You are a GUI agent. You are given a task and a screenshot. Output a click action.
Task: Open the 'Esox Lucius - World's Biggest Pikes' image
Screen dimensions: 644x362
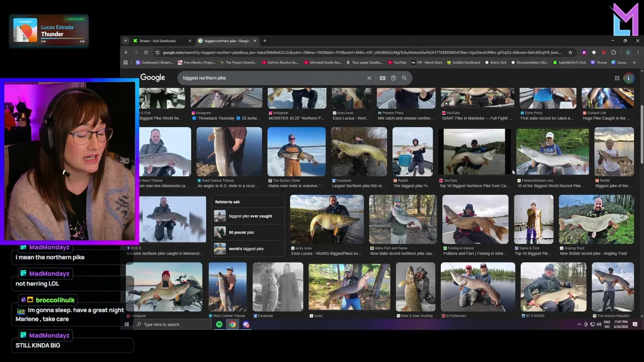pyautogui.click(x=327, y=220)
